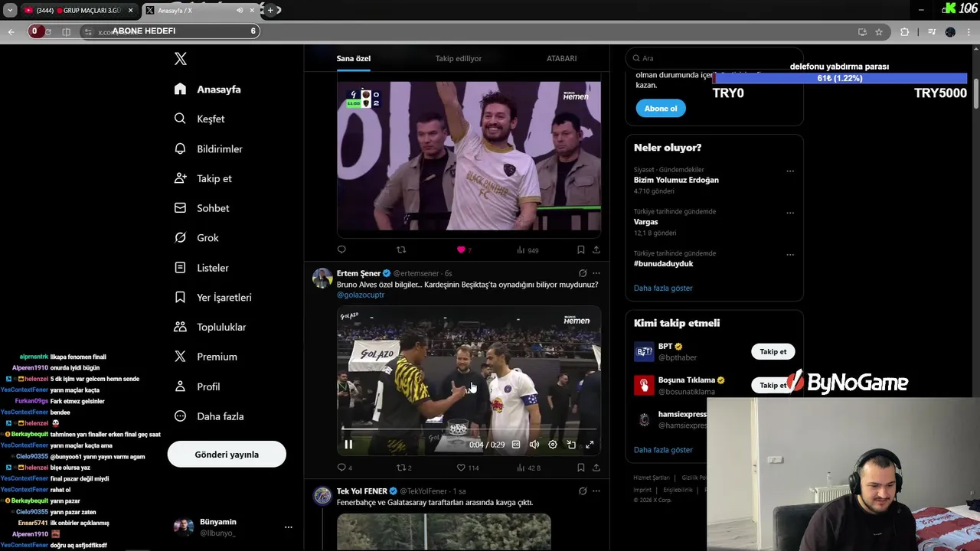Open the Bizim Yolumuz Erdoğan trend
Viewport: 980px width, 551px height.
tap(676, 180)
